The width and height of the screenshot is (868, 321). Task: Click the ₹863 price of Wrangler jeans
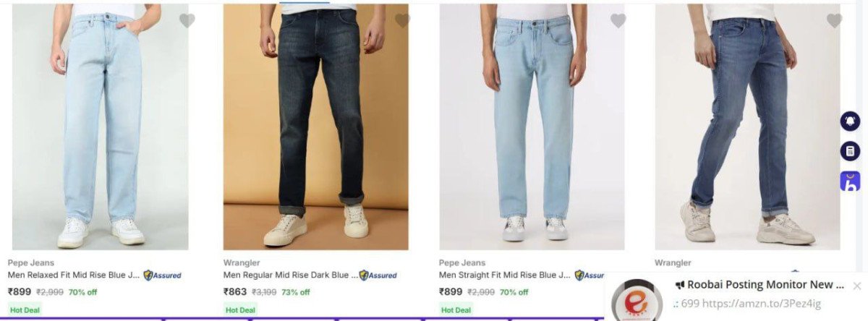pos(235,292)
